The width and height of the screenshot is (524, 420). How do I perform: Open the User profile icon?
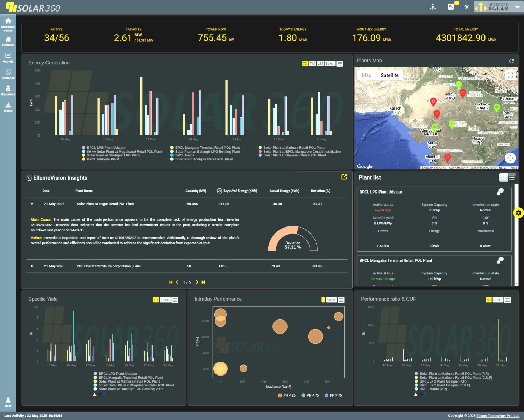click(x=8, y=402)
